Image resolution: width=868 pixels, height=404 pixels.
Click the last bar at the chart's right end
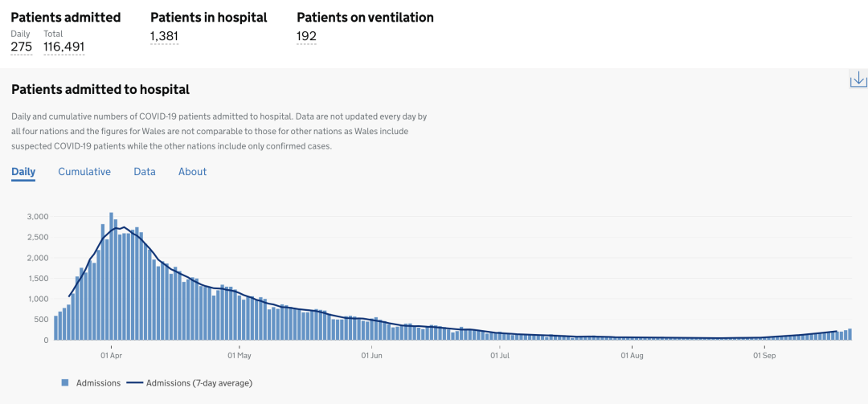click(850, 334)
